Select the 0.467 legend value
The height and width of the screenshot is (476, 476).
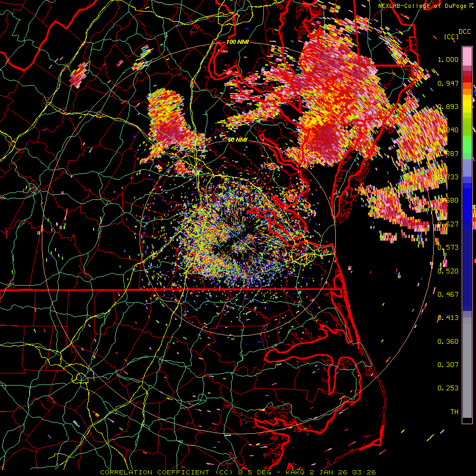tap(448, 294)
